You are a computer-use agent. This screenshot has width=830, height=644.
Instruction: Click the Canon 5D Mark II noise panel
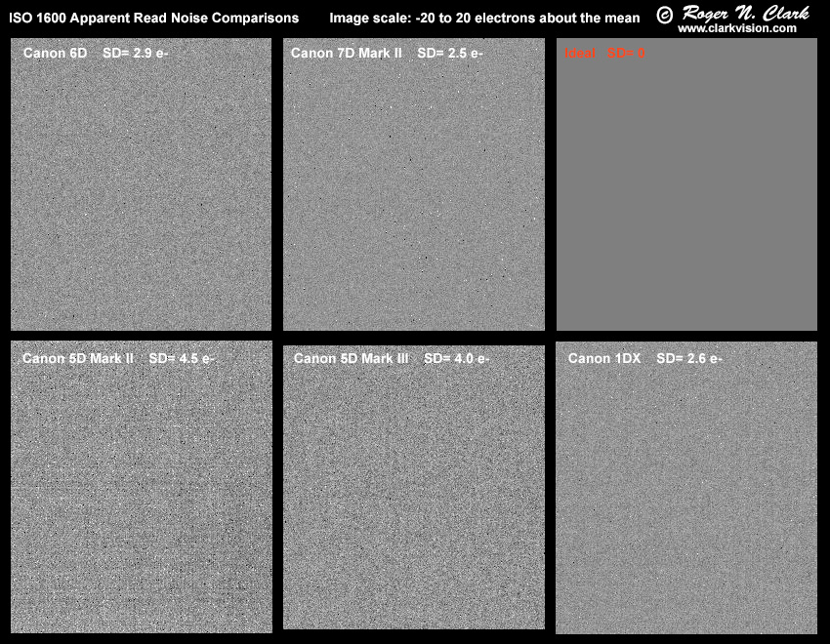click(x=141, y=498)
